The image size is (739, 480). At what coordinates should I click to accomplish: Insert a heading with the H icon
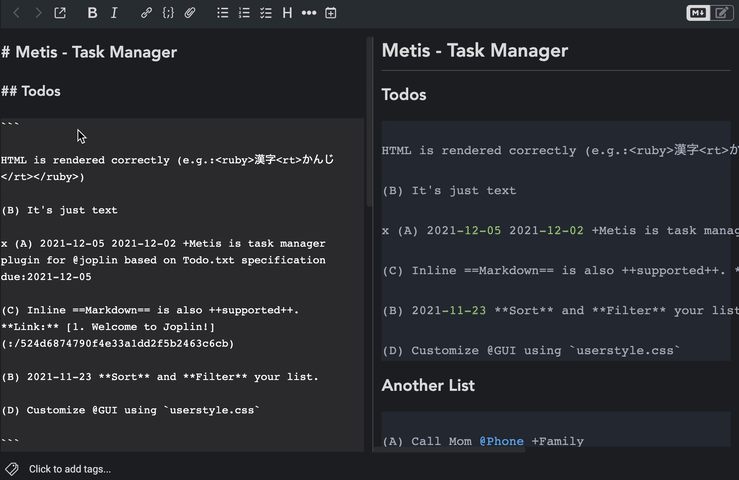pos(287,13)
